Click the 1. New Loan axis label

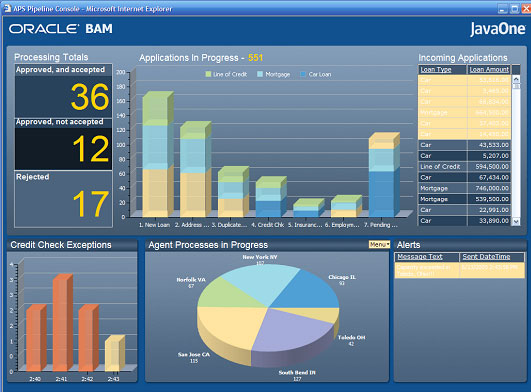pyautogui.click(x=154, y=225)
